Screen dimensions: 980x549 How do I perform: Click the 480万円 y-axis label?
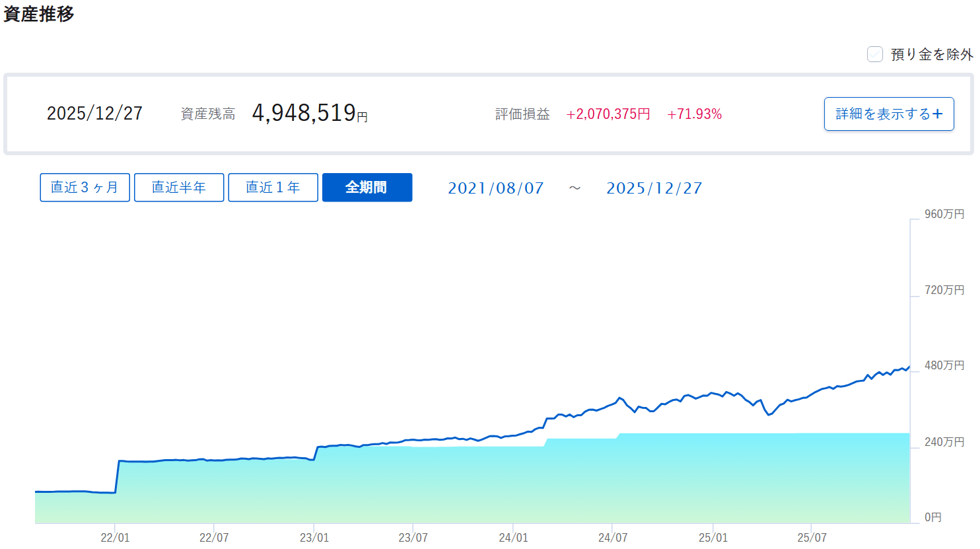tap(944, 365)
